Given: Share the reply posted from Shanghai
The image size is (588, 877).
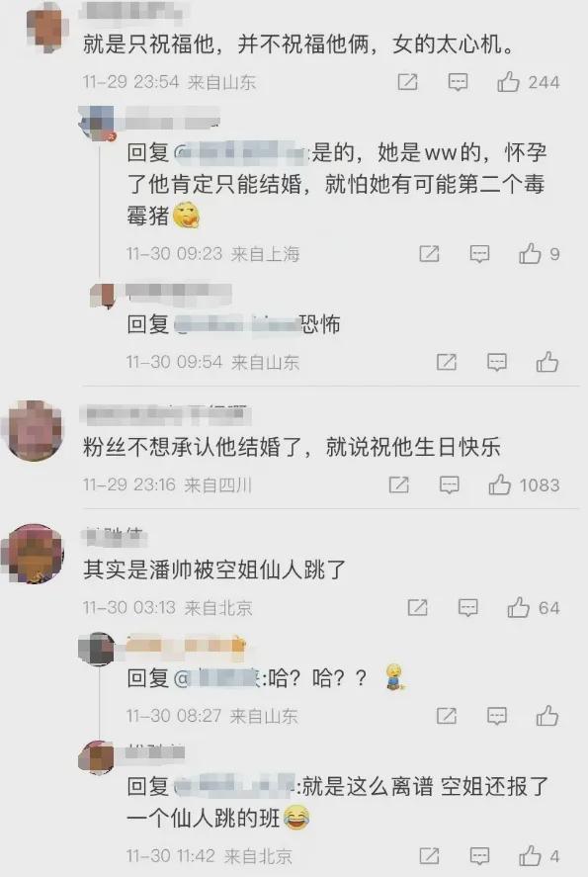Looking at the screenshot, I should pyautogui.click(x=429, y=254).
